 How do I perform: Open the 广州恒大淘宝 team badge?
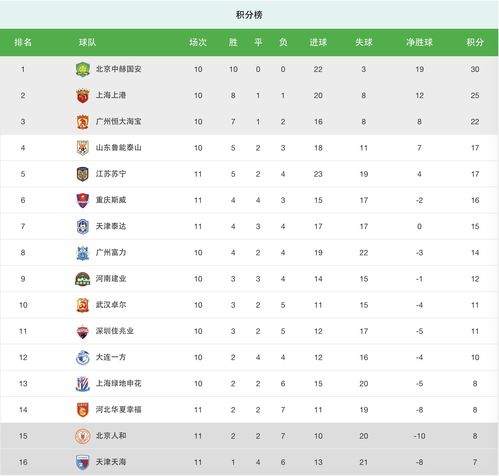coord(83,122)
